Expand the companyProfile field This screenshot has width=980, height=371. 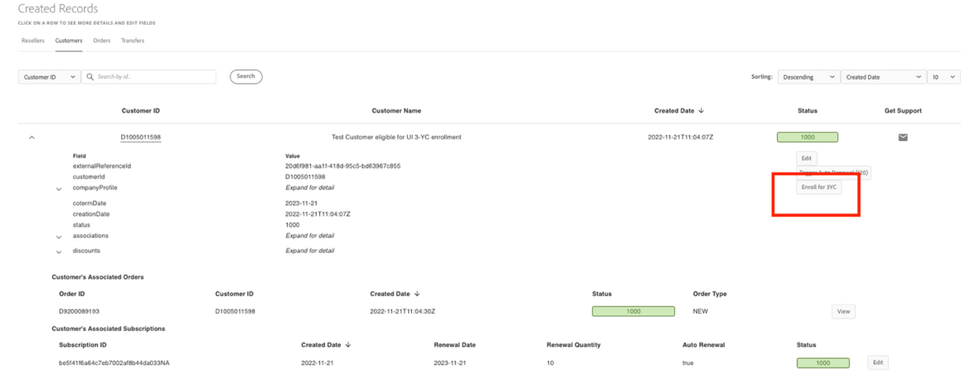tap(59, 189)
